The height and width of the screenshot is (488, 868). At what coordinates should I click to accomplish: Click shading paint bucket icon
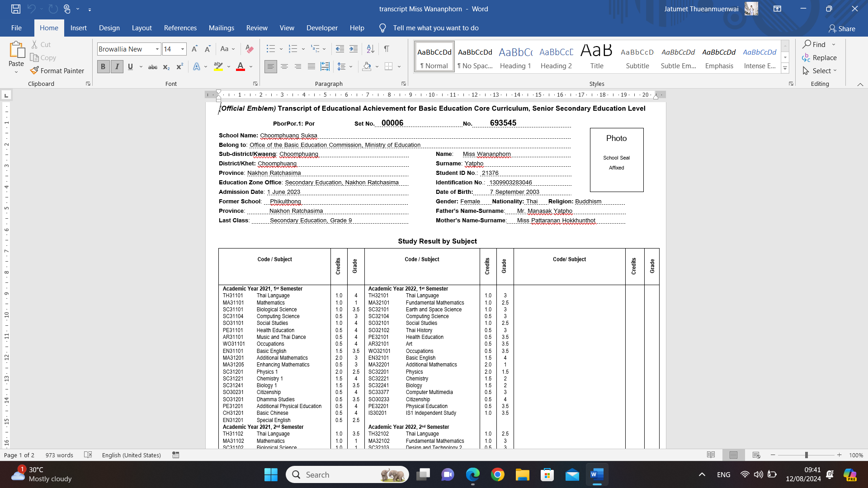pyautogui.click(x=367, y=67)
